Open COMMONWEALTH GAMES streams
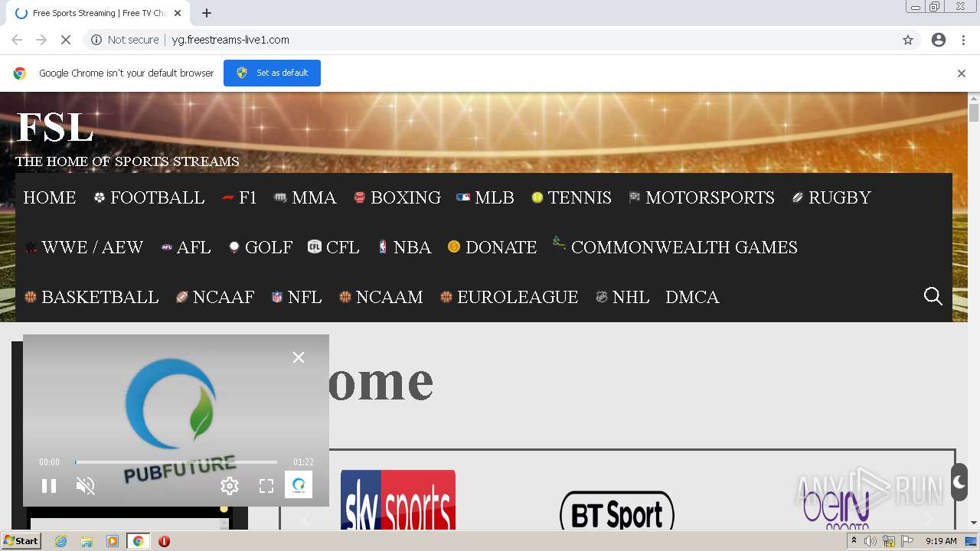 coord(675,247)
